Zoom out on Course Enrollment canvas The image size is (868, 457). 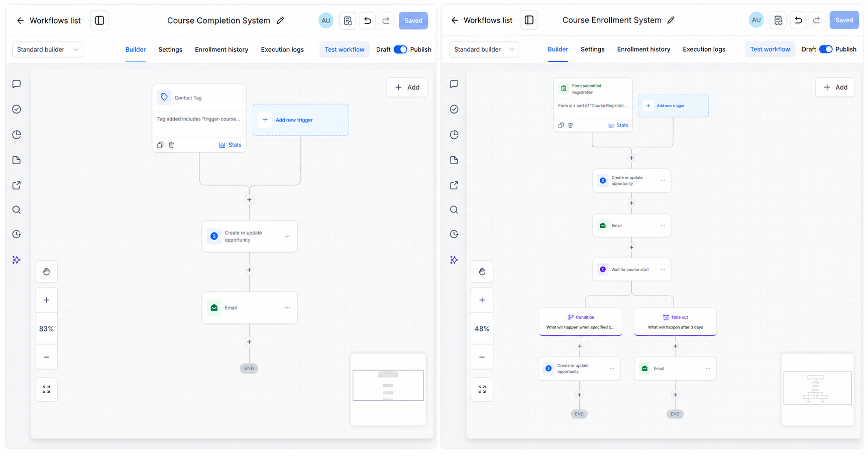[x=482, y=357]
